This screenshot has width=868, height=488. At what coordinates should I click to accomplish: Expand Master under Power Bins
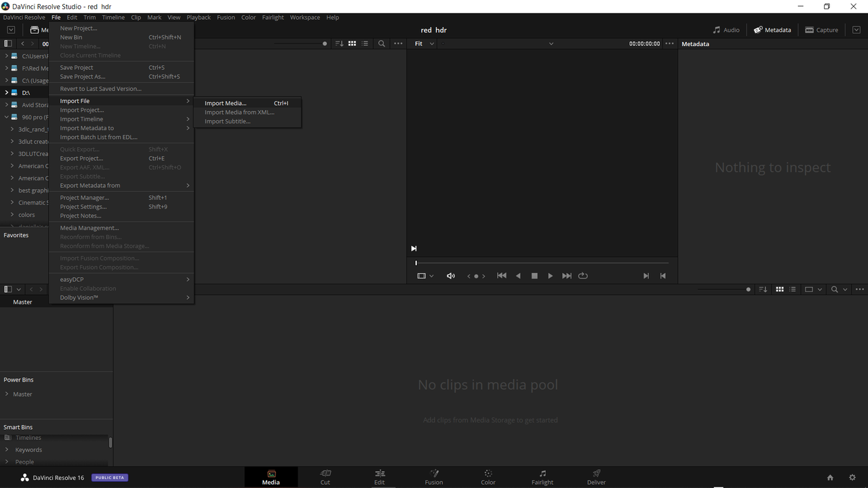pos(7,394)
